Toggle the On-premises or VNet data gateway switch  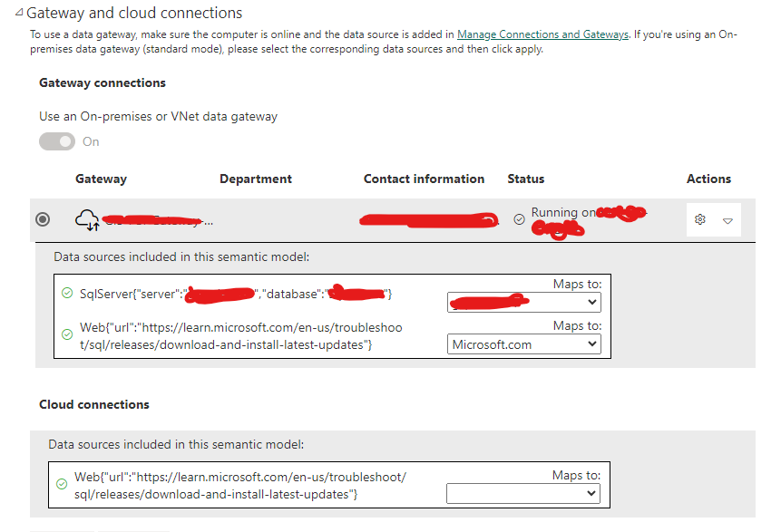coord(57,141)
